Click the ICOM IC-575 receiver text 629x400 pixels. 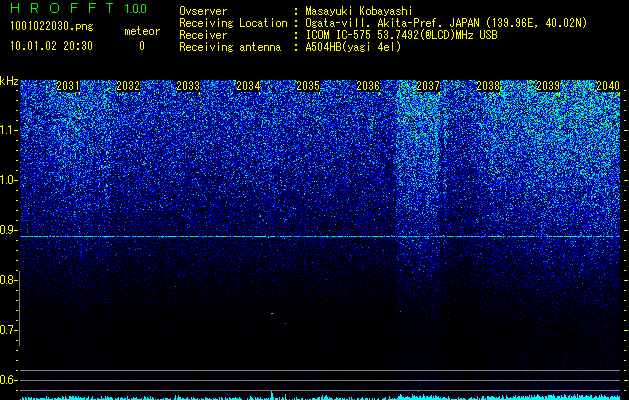[402, 35]
